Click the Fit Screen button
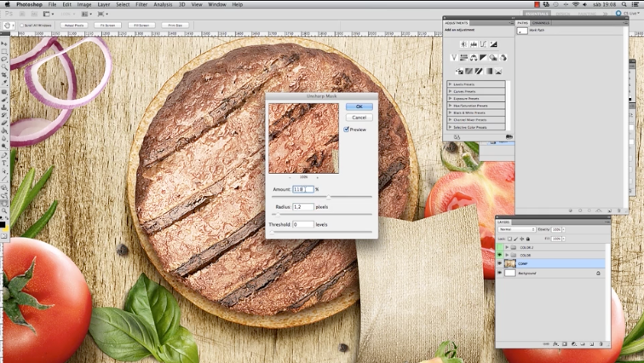Image resolution: width=644 pixels, height=363 pixels. (x=107, y=25)
